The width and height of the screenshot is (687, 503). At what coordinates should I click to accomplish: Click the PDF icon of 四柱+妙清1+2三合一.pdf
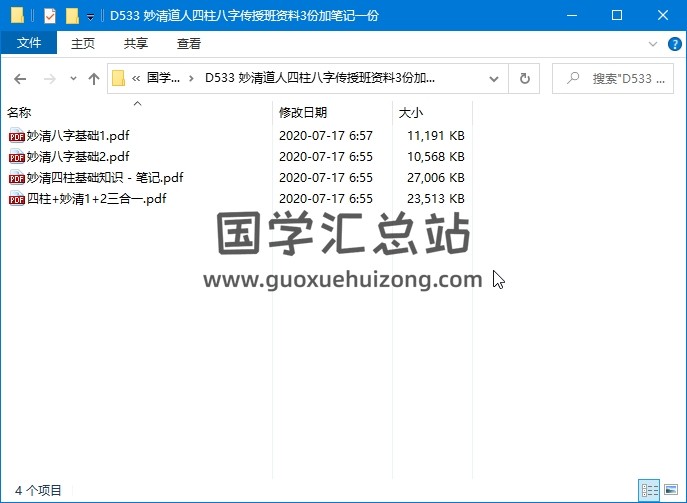[17, 199]
